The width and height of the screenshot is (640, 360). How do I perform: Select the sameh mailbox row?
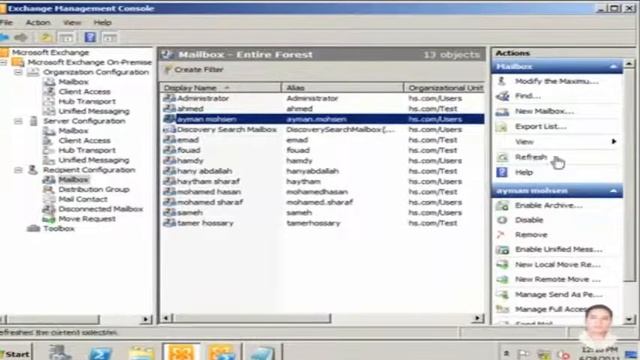tap(322, 213)
